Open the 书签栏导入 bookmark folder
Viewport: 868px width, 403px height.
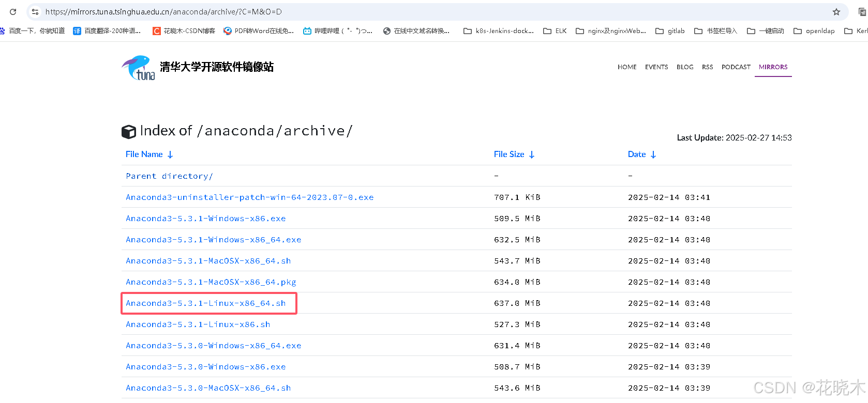pos(715,31)
